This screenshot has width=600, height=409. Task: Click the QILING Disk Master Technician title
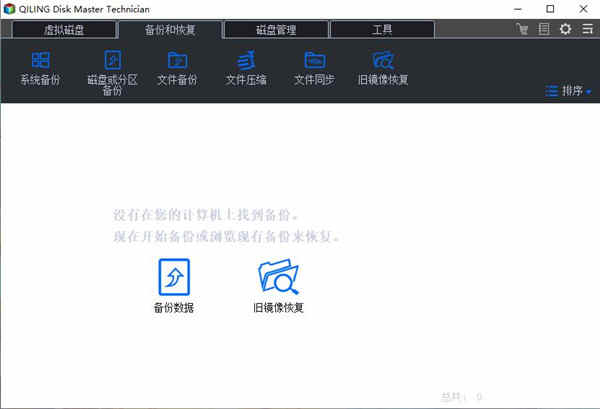pyautogui.click(x=84, y=9)
